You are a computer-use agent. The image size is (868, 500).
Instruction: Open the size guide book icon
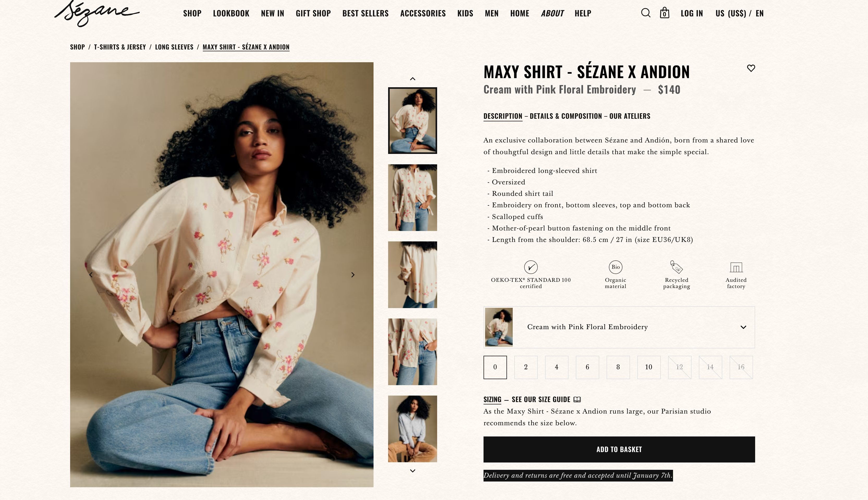(577, 399)
